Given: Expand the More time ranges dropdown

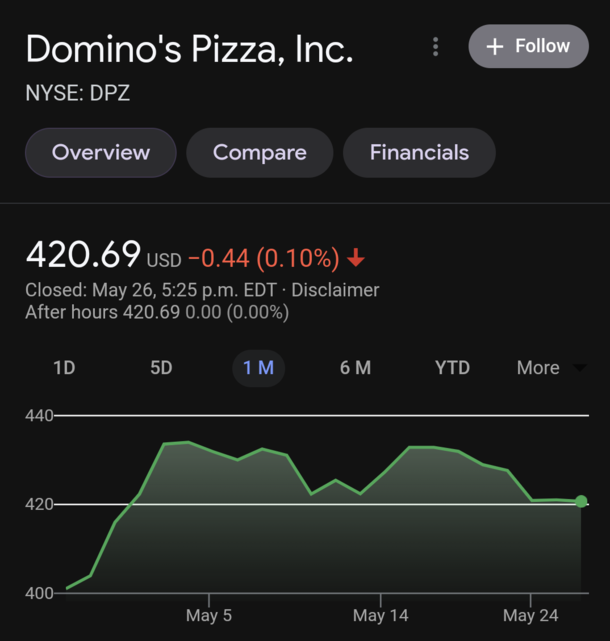Looking at the screenshot, I should tap(552, 368).
